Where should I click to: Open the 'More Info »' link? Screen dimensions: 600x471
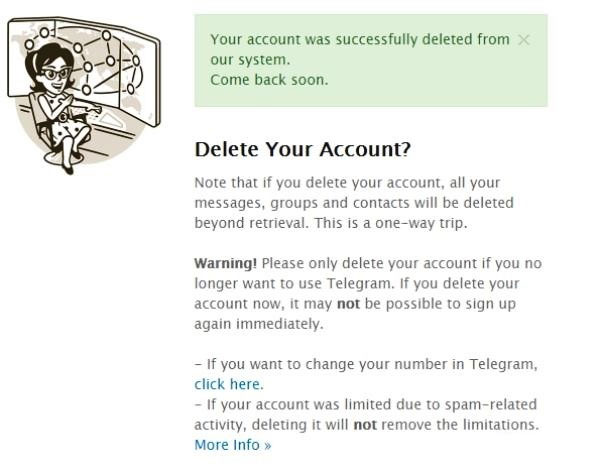point(233,445)
